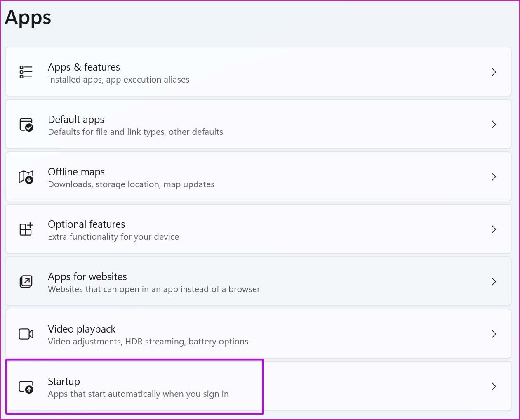Open Default apps settings
Screen dimensions: 520x420
(258, 124)
